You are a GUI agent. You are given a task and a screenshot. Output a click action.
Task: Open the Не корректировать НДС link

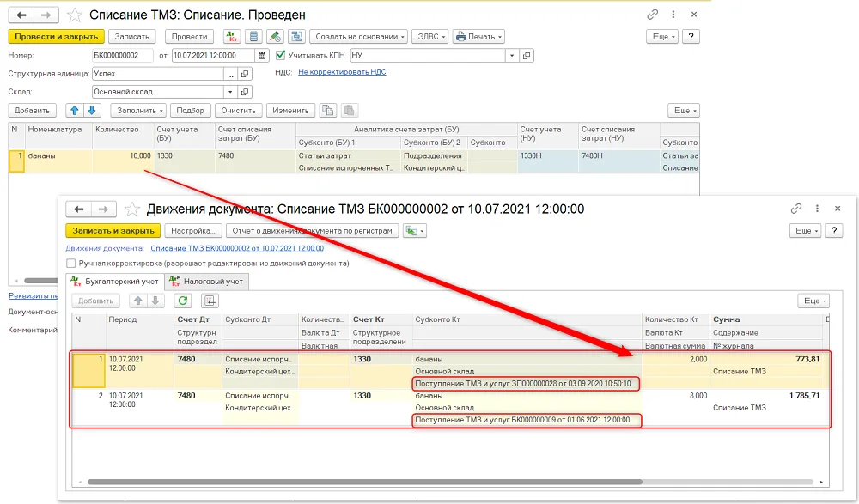[x=342, y=72]
